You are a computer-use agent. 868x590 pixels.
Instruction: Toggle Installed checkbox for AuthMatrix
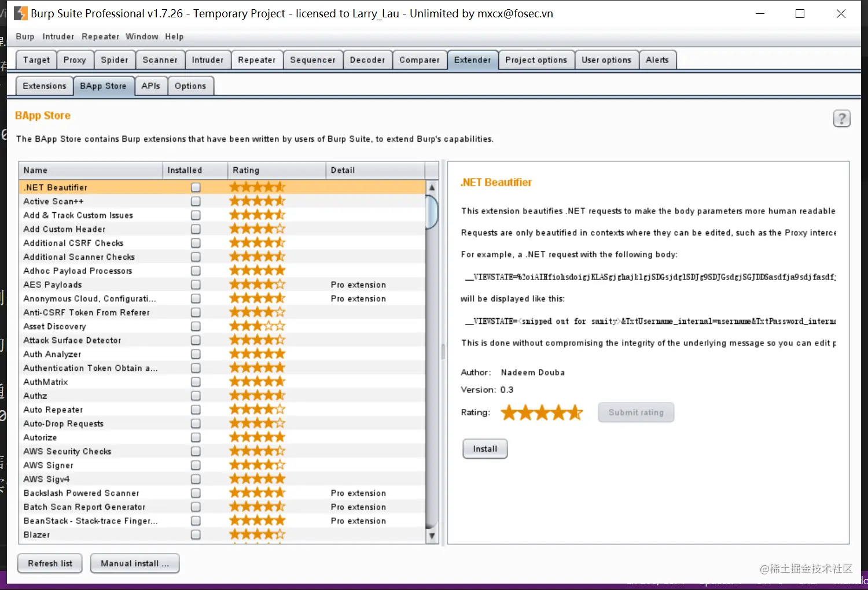coord(196,382)
